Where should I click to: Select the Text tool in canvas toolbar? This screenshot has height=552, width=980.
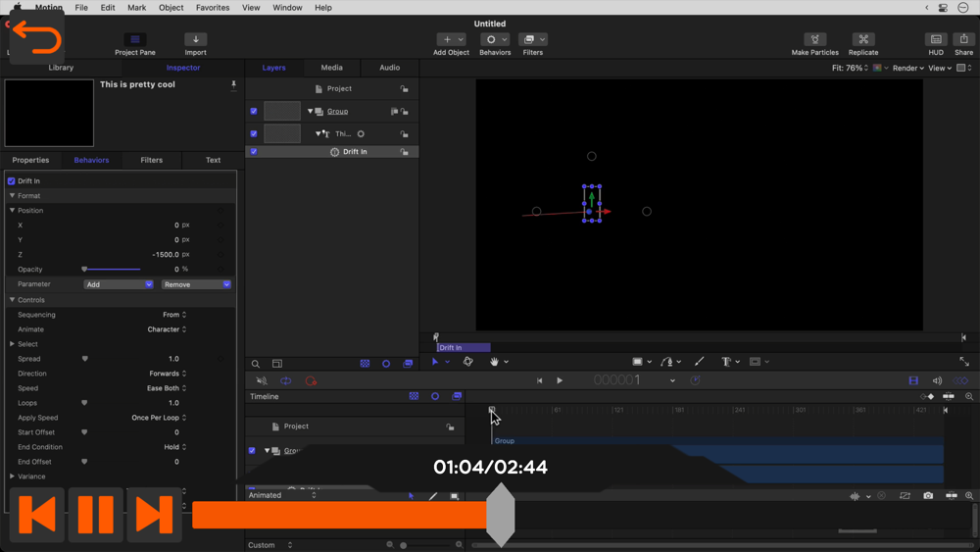pos(726,362)
